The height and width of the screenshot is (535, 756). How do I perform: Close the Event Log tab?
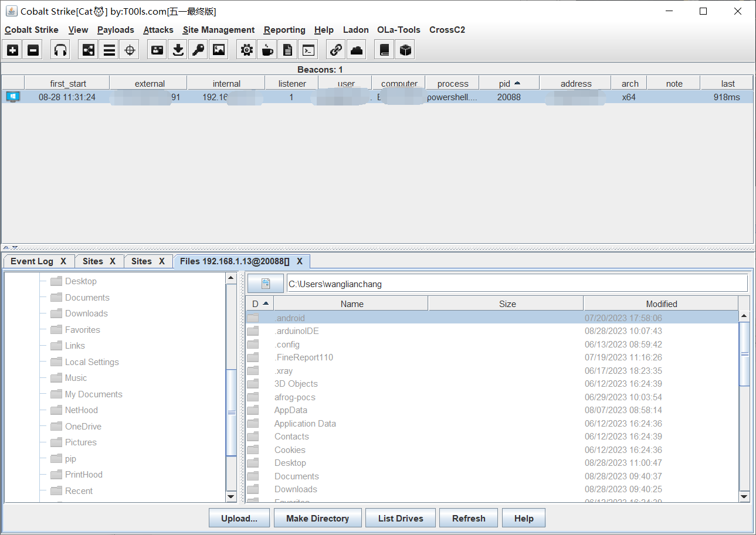[63, 261]
